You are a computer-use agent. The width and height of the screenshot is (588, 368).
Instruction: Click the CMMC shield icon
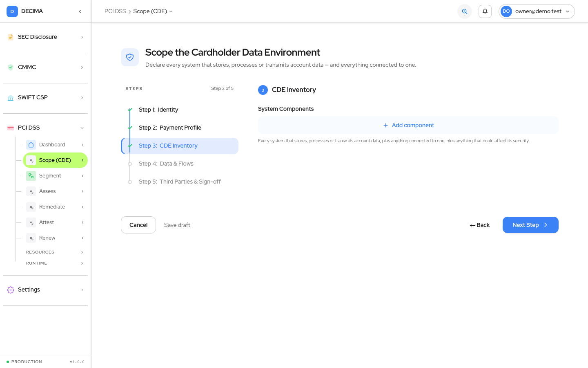(11, 67)
